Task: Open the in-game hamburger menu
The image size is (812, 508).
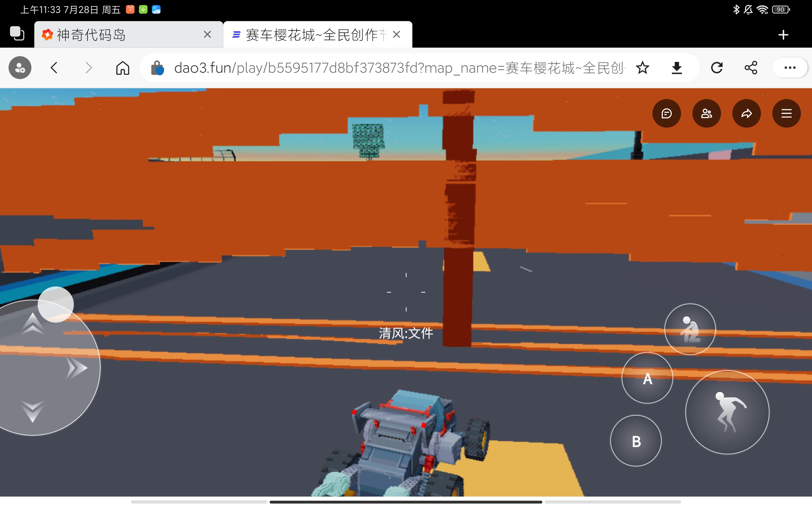Action: click(x=786, y=113)
